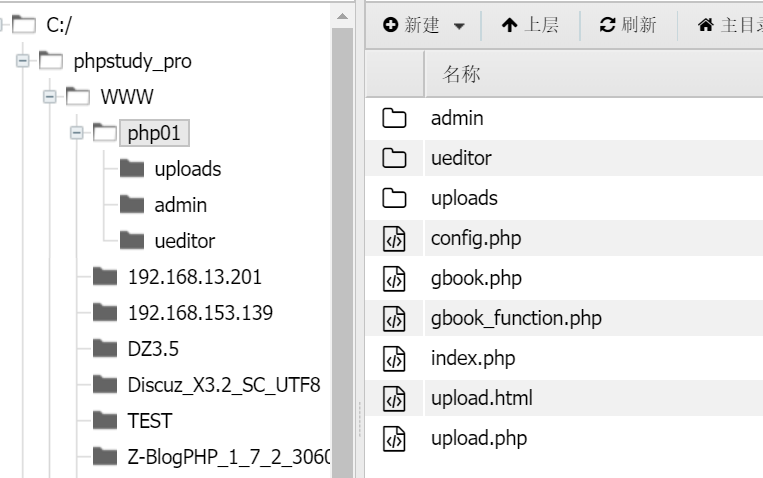Click the ueditor folder icon in file list

tap(394, 158)
